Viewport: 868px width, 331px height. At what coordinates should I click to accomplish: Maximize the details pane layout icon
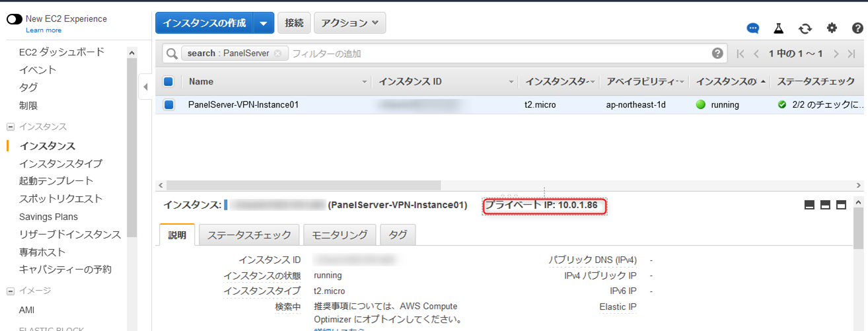pyautogui.click(x=841, y=205)
